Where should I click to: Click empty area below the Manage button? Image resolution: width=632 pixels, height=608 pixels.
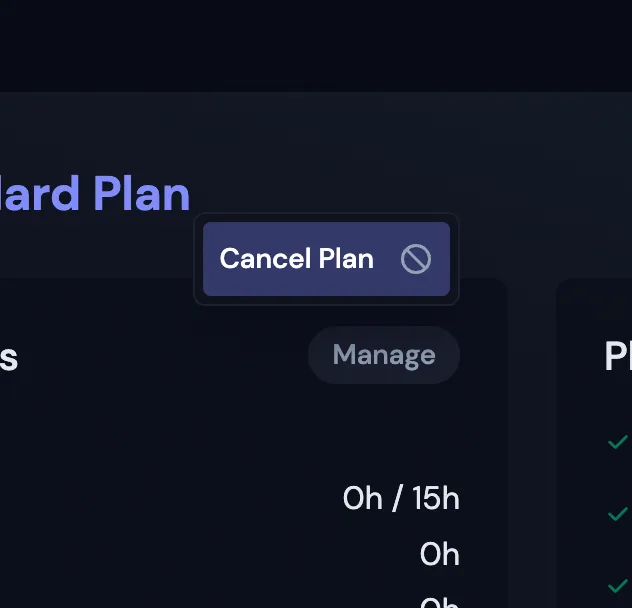click(x=384, y=430)
